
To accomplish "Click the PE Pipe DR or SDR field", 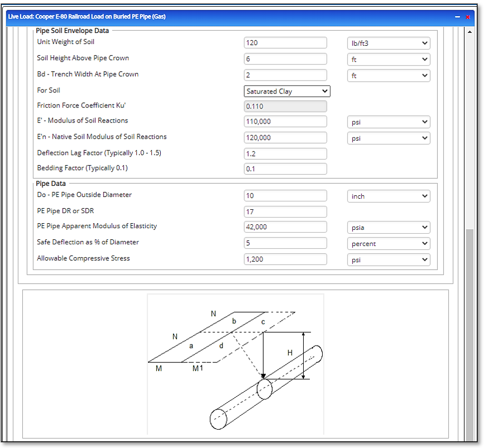I will 285,211.
